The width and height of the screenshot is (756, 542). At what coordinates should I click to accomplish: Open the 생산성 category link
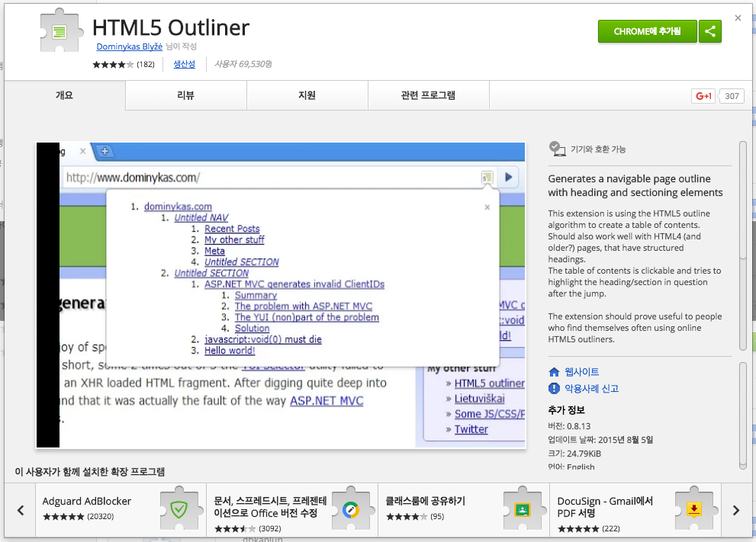184,64
